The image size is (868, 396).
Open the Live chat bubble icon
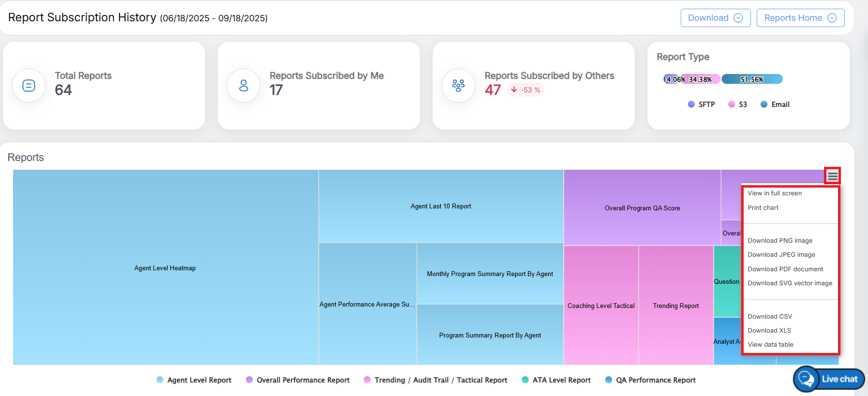[806, 379]
